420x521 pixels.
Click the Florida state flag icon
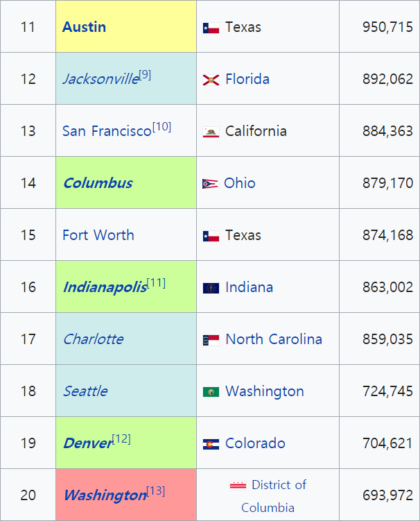(x=211, y=80)
